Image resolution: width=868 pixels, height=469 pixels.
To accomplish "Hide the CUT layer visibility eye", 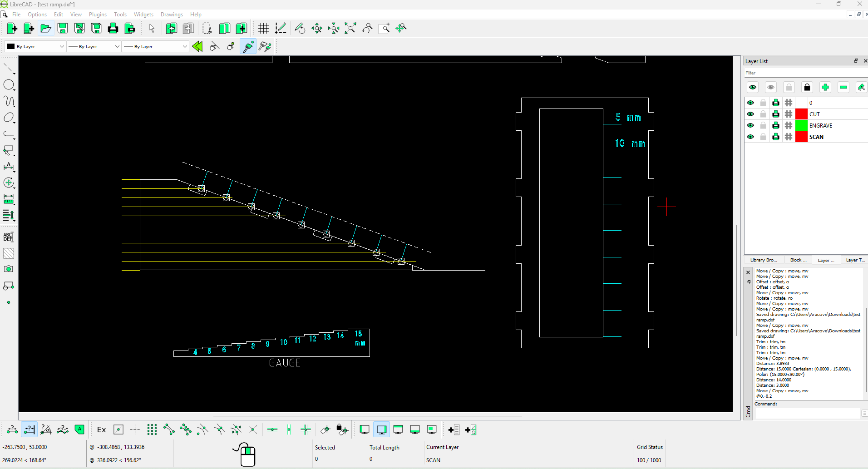I will point(750,114).
